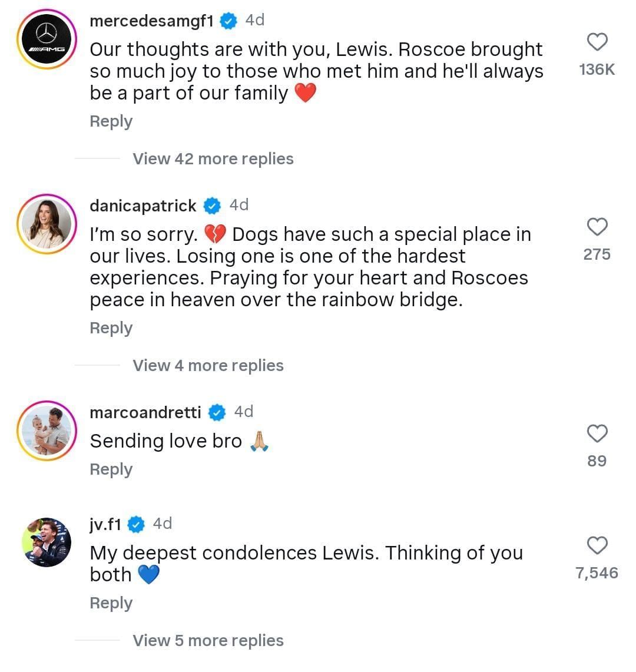The height and width of the screenshot is (672, 636).
Task: Open the jv.f1 username link
Action: tap(105, 524)
